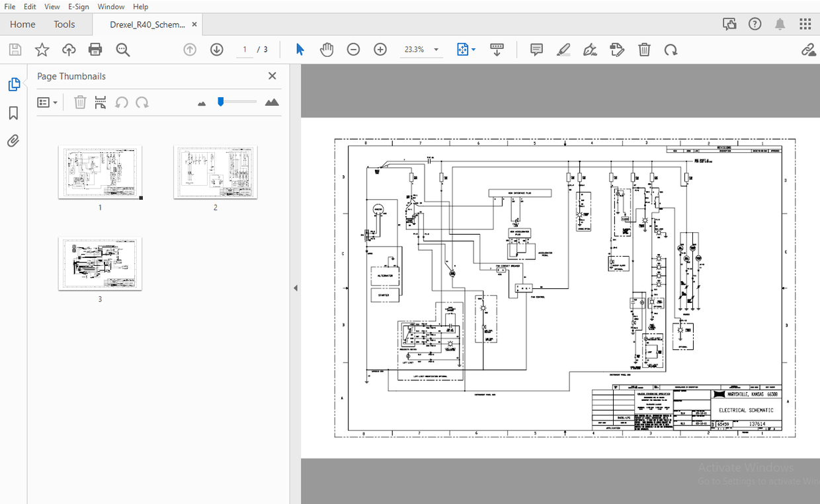Highlight text with the pencil tool

pyautogui.click(x=563, y=49)
